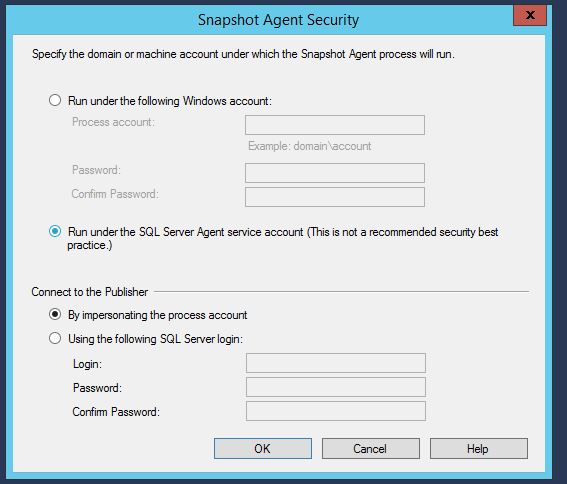Click the Connect to the Publisher heading
This screenshot has height=484, width=567.
(x=90, y=292)
